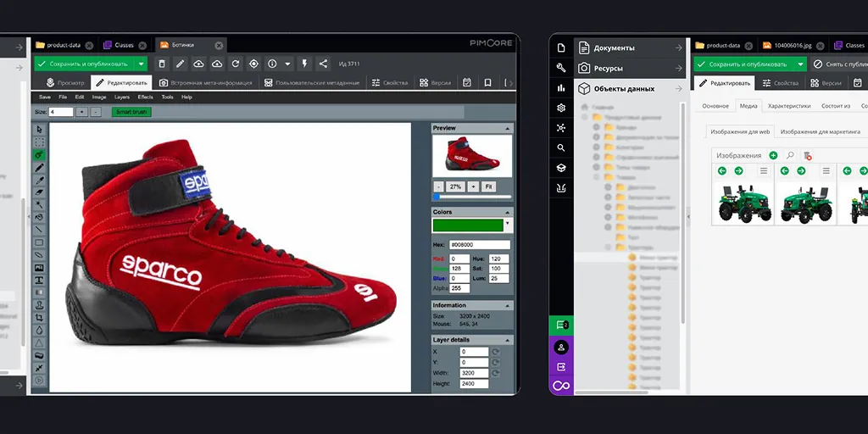
Task: Collapse the Layer details panel
Action: pyautogui.click(x=507, y=340)
